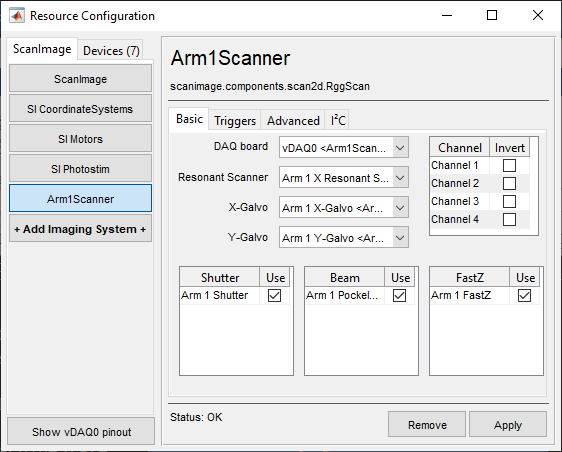The width and height of the screenshot is (562, 452).
Task: Open SI Photostim settings
Action: (80, 169)
